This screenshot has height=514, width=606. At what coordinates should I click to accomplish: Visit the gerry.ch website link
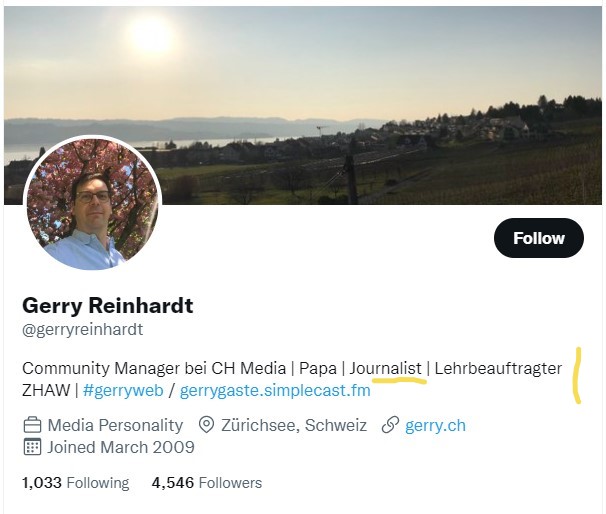[435, 425]
